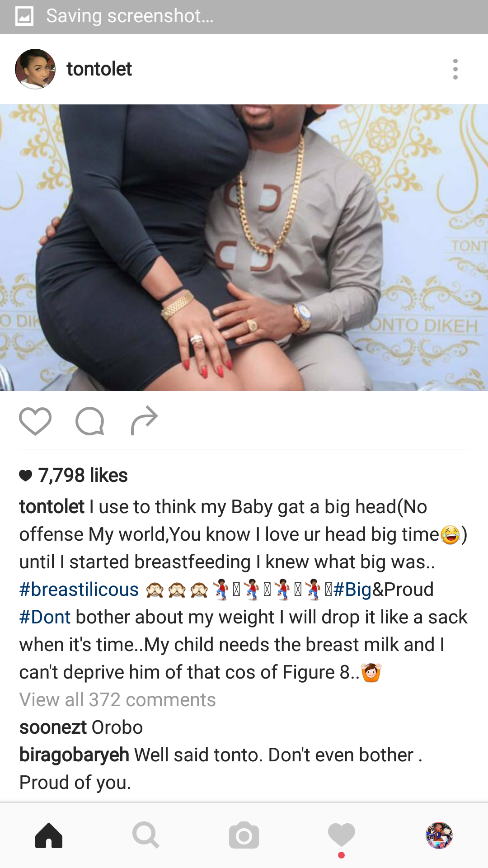488x868 pixels.
Task: Open comments with the speech bubble icon
Action: click(x=90, y=421)
